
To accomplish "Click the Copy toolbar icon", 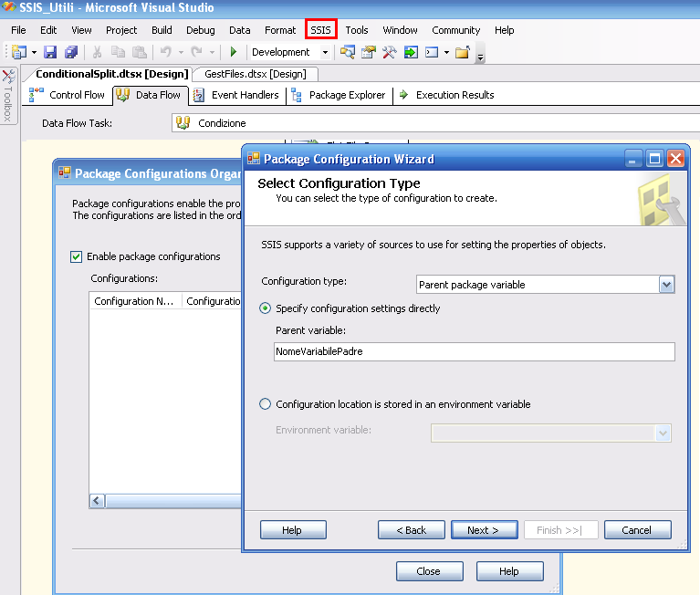I will coord(118,52).
